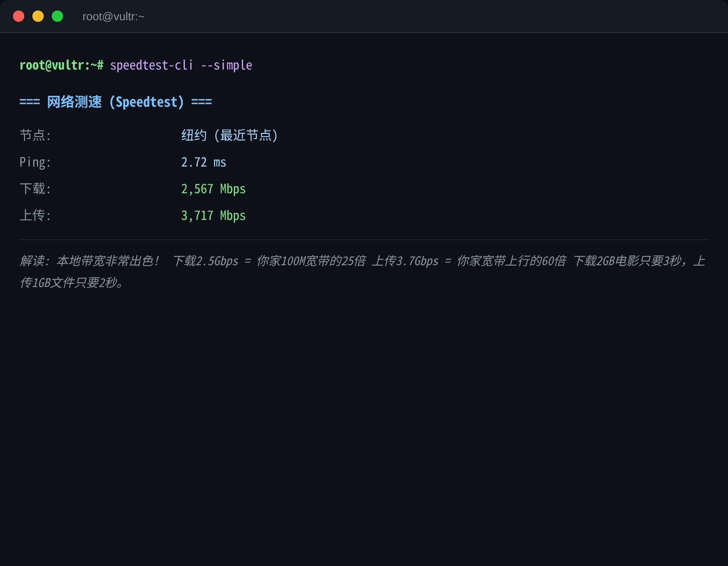Click the red close window button

[x=19, y=16]
